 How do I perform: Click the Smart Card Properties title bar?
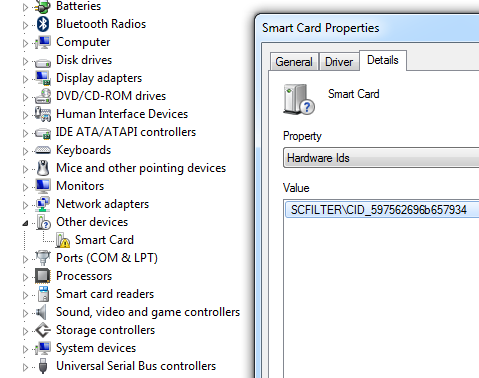368,28
